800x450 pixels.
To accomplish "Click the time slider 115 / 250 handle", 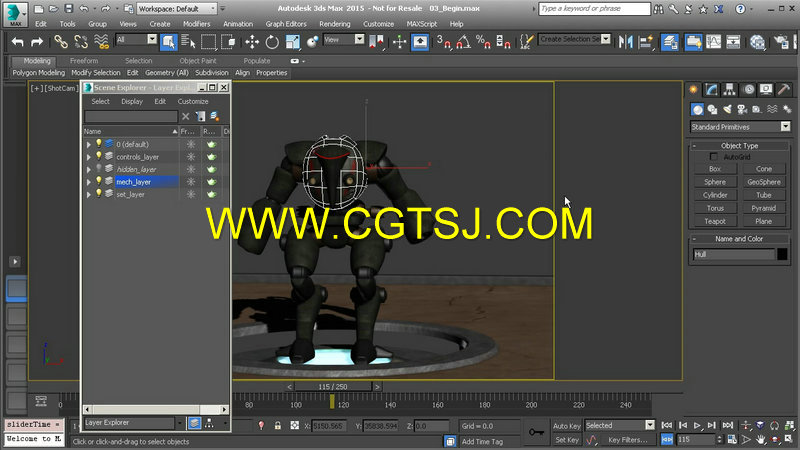I will 333,387.
